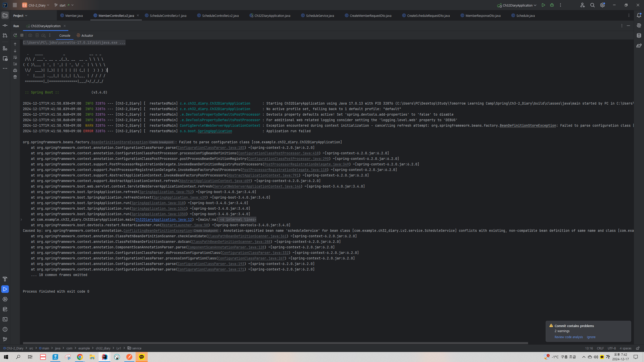Click the Print console output icon
The image size is (644, 362).
click(15, 70)
